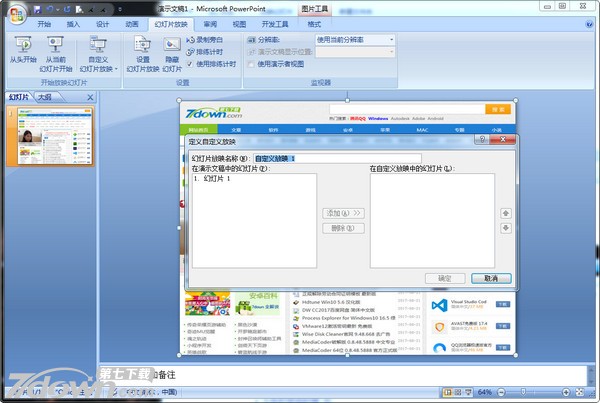The height and width of the screenshot is (403, 600).
Task: Click the Cancel (取消) button in dialog
Action: click(x=491, y=279)
